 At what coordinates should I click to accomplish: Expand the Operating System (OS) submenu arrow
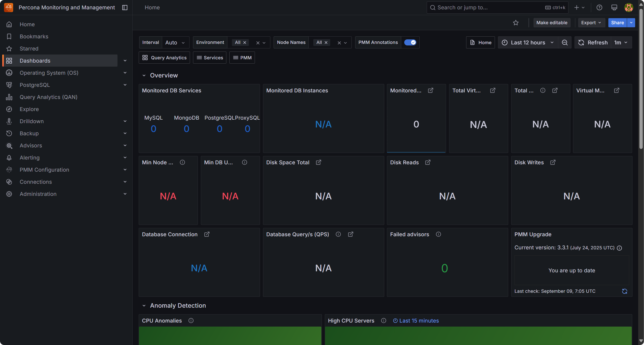(x=125, y=73)
